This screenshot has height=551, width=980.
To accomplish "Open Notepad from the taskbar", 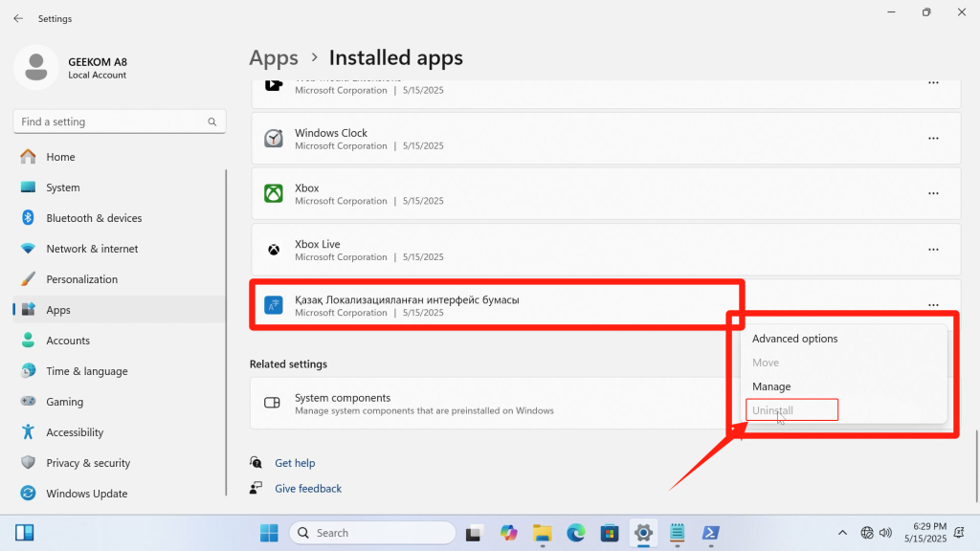I will point(677,533).
